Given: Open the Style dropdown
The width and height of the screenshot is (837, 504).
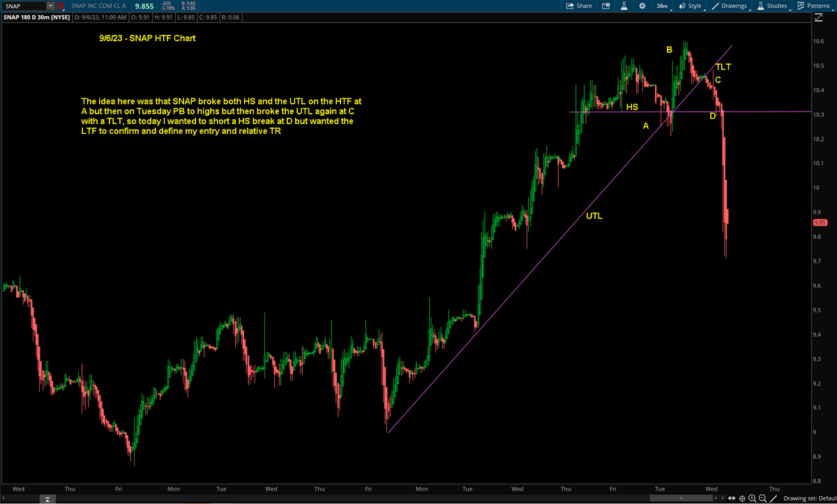Looking at the screenshot, I should (691, 6).
